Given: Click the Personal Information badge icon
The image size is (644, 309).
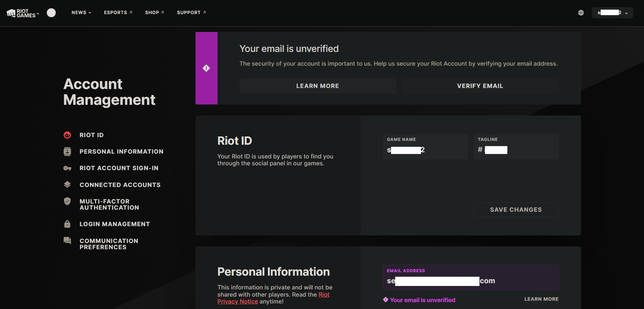Looking at the screenshot, I should point(67,152).
